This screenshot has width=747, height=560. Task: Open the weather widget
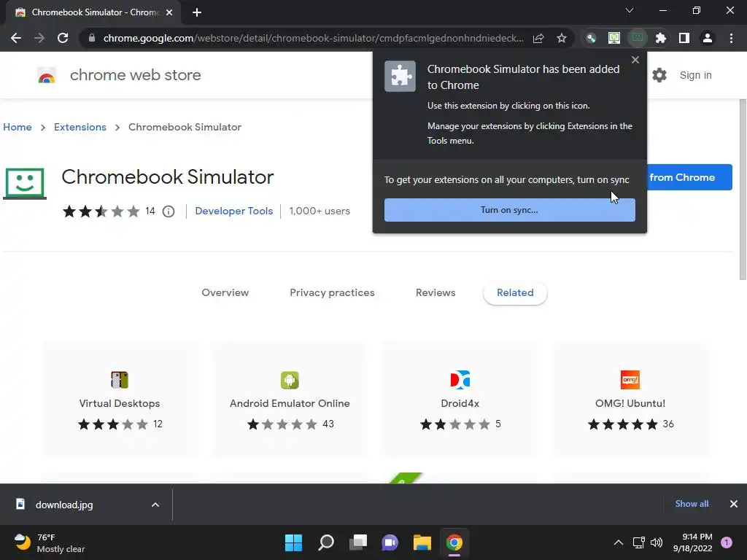(x=50, y=542)
